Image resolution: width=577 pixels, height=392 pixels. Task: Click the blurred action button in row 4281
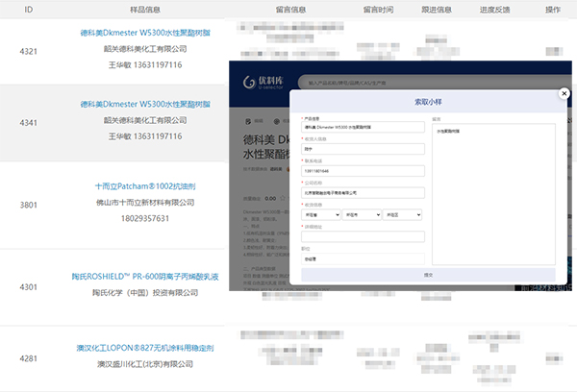click(554, 358)
